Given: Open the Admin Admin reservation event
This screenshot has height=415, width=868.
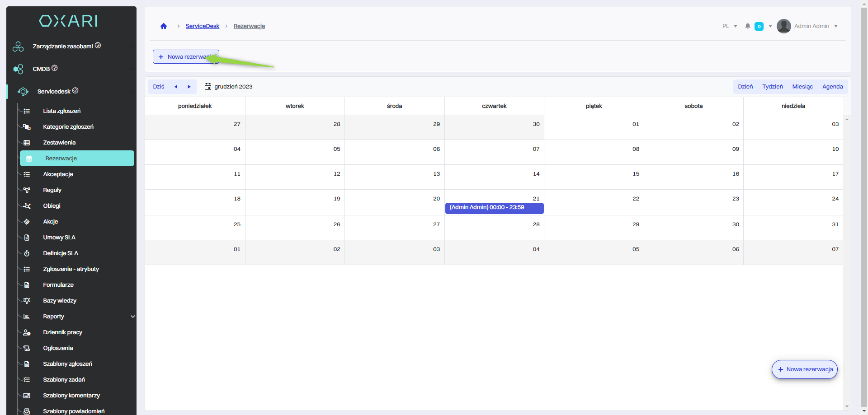Looking at the screenshot, I should (494, 208).
